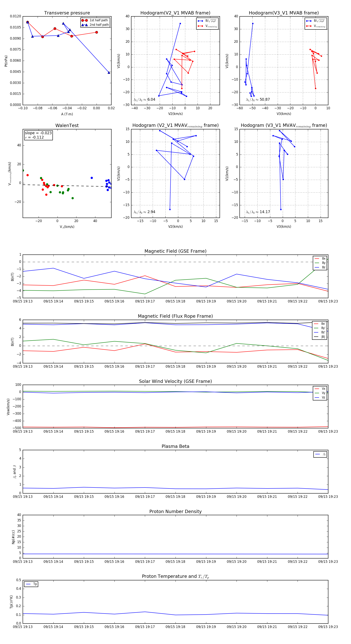
Task: Click the "WalenTest" plot title
Action: [x=67, y=125]
